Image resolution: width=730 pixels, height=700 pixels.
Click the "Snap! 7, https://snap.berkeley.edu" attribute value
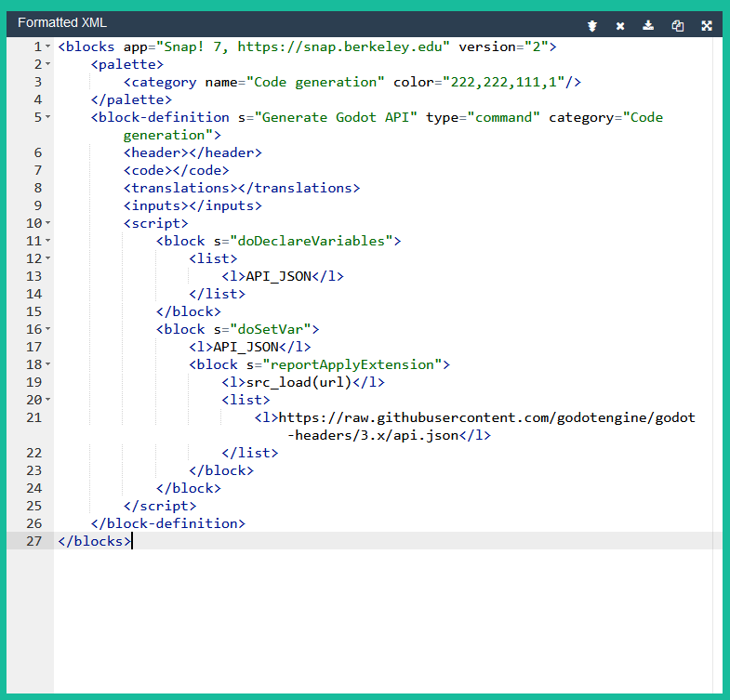(x=303, y=46)
